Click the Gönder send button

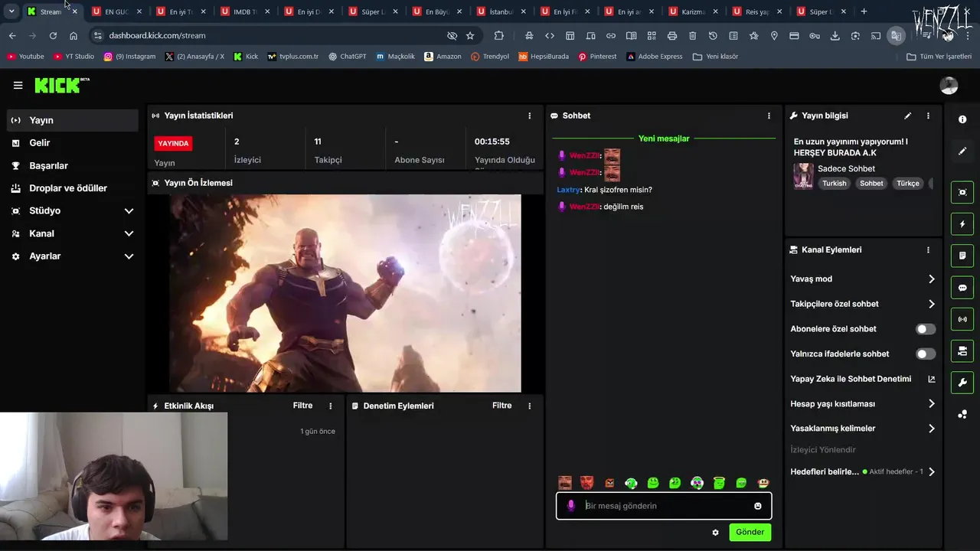tap(750, 532)
